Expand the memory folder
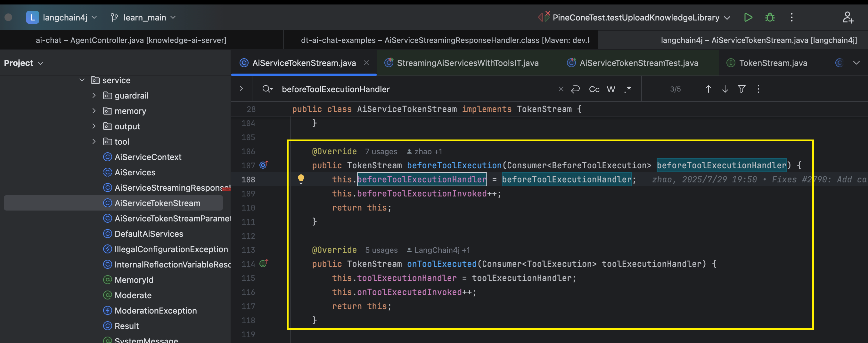Image resolution: width=868 pixels, height=343 pixels. coord(94,111)
